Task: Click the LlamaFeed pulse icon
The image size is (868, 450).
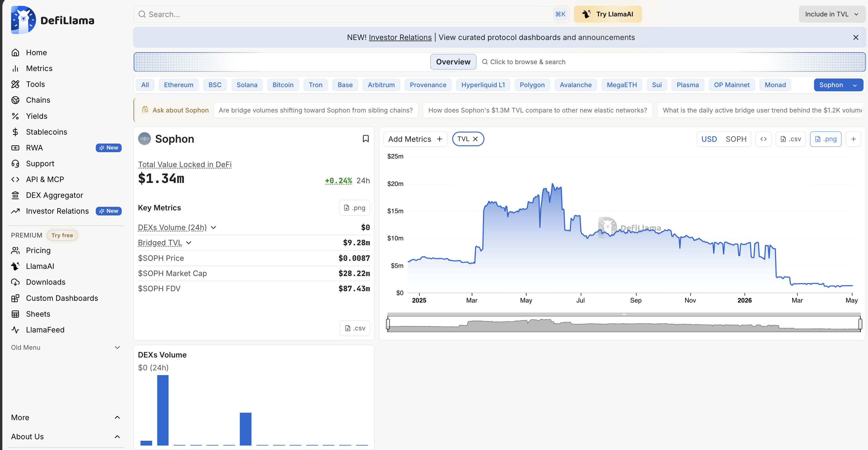Action: pos(15,330)
